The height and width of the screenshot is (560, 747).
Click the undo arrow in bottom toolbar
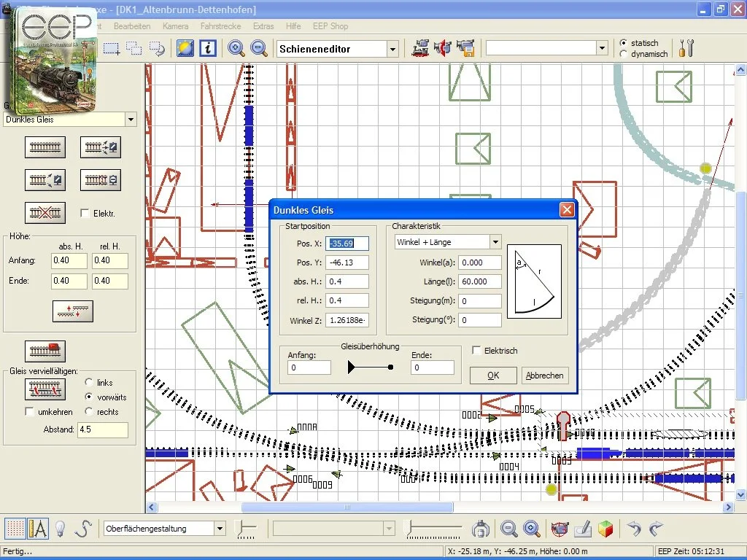634,529
